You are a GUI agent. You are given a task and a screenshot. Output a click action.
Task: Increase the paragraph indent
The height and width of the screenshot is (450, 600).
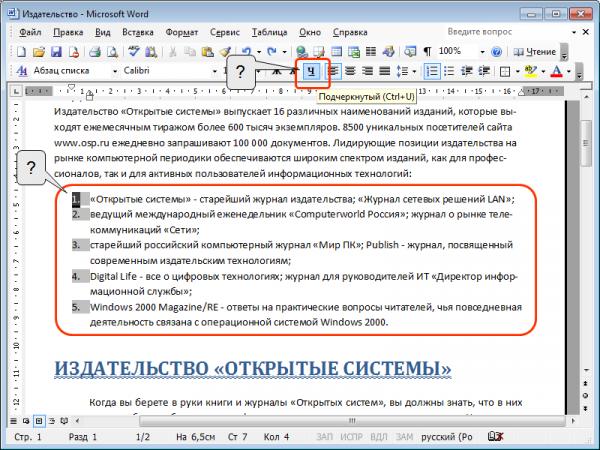pyautogui.click(x=484, y=71)
